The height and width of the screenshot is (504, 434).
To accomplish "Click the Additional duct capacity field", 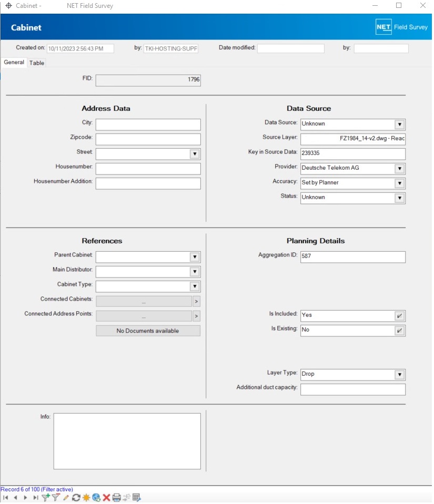I will 353,389.
